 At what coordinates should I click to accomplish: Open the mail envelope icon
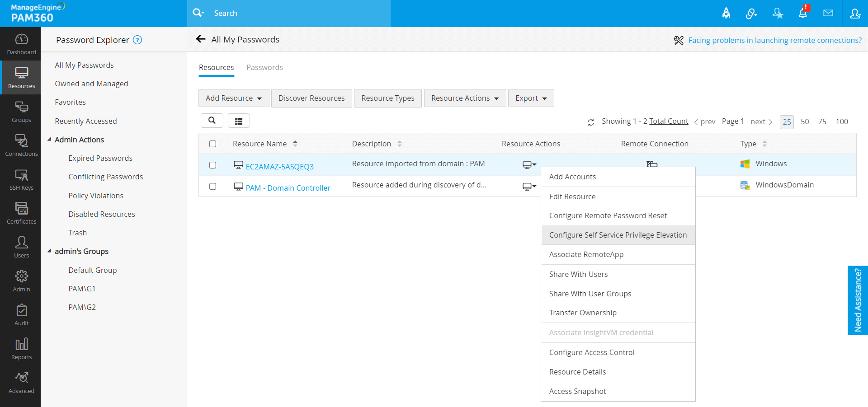(x=828, y=13)
